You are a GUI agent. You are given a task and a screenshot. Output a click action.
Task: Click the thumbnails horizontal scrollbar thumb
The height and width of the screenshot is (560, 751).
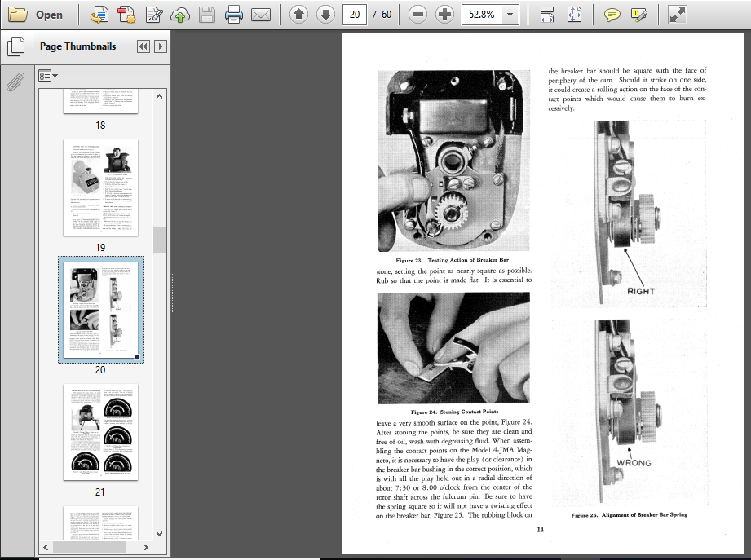(x=89, y=547)
